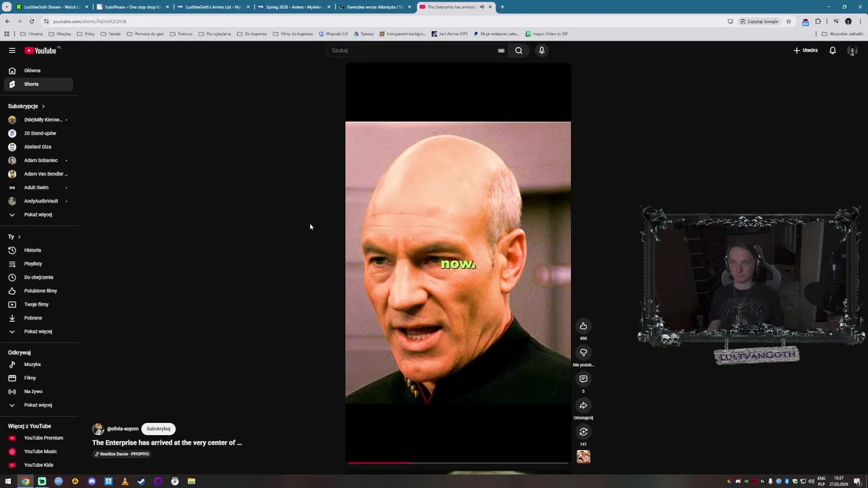This screenshot has width=868, height=488.
Task: Dislike the Short with thumbs down
Action: (583, 352)
